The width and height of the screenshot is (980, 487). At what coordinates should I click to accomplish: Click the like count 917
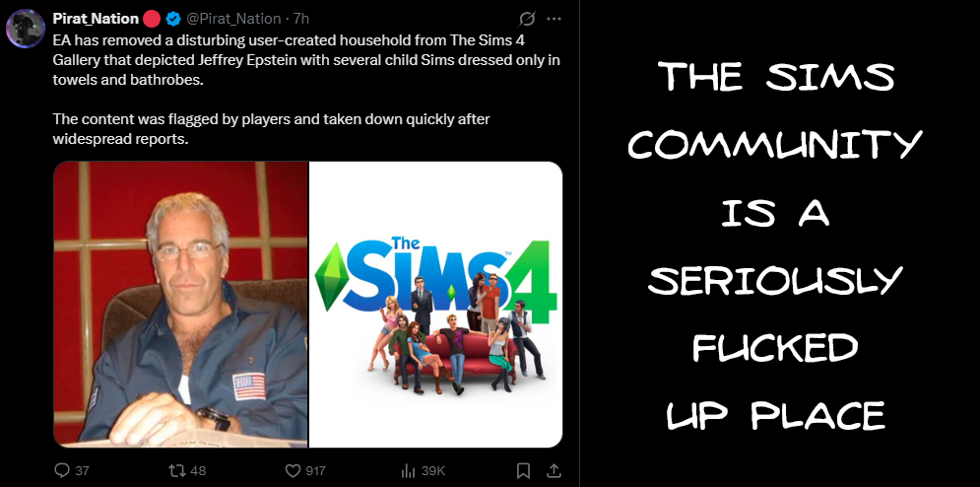(x=315, y=470)
